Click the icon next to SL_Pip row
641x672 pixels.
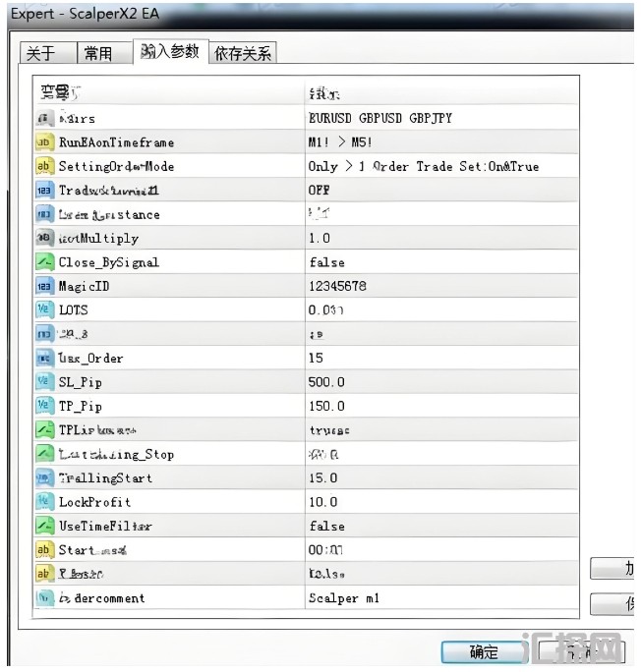tap(44, 382)
